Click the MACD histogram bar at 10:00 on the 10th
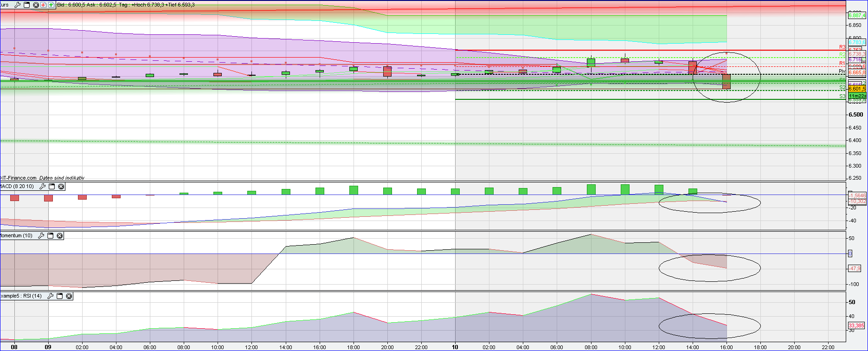 (625, 189)
